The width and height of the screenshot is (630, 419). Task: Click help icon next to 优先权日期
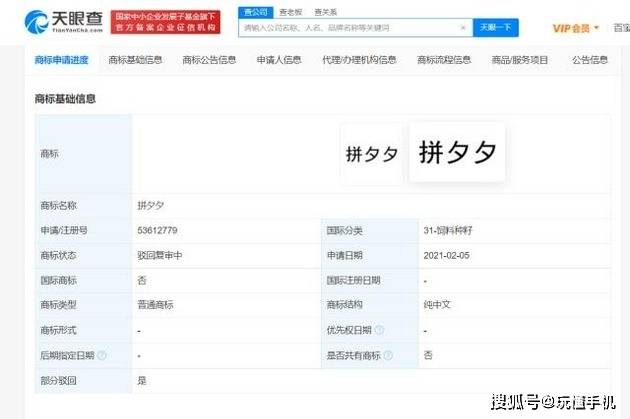click(x=379, y=329)
